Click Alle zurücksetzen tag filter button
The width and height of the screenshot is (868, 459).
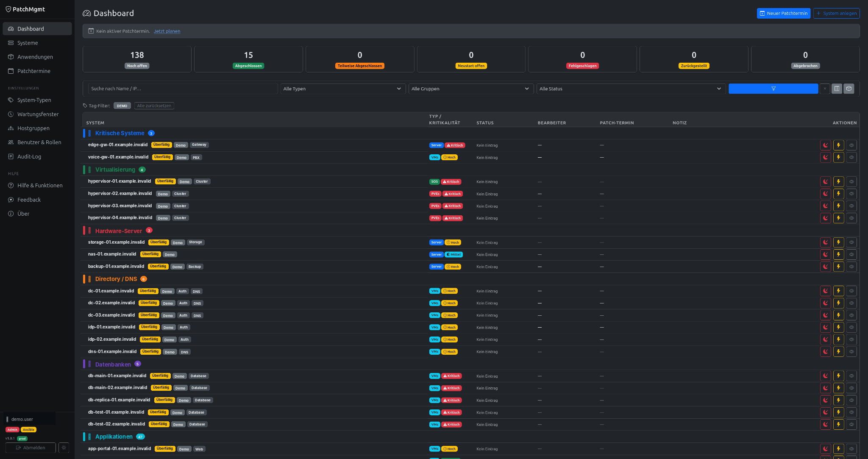click(154, 106)
